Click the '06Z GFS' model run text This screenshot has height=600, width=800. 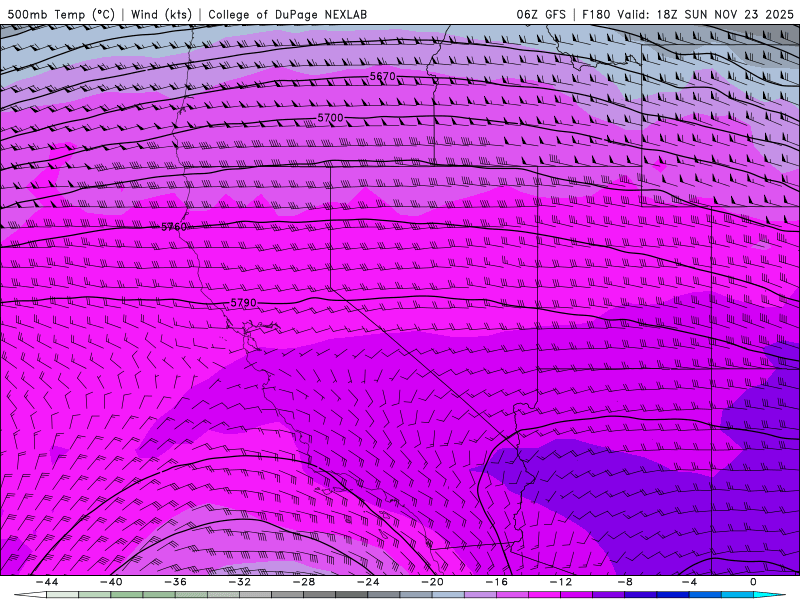click(541, 14)
